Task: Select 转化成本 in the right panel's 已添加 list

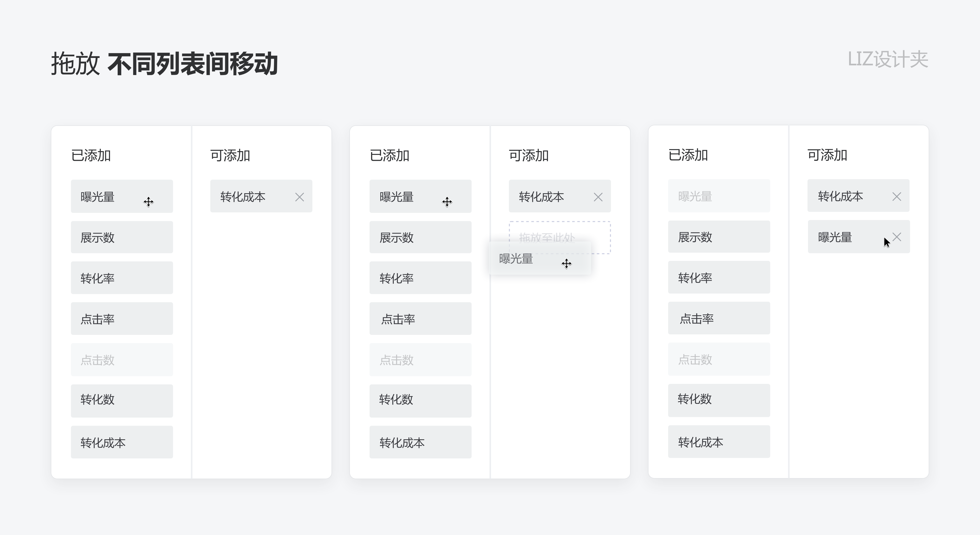Action: (x=719, y=442)
